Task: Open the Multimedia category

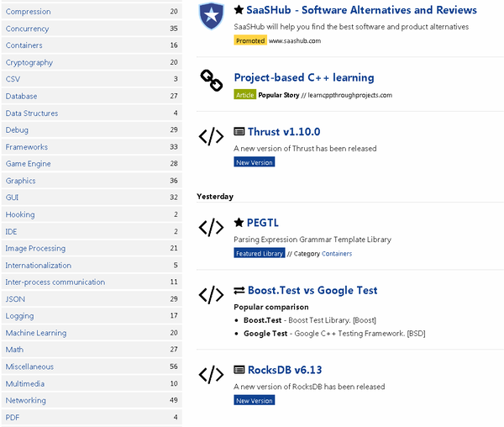Action: click(x=92, y=383)
